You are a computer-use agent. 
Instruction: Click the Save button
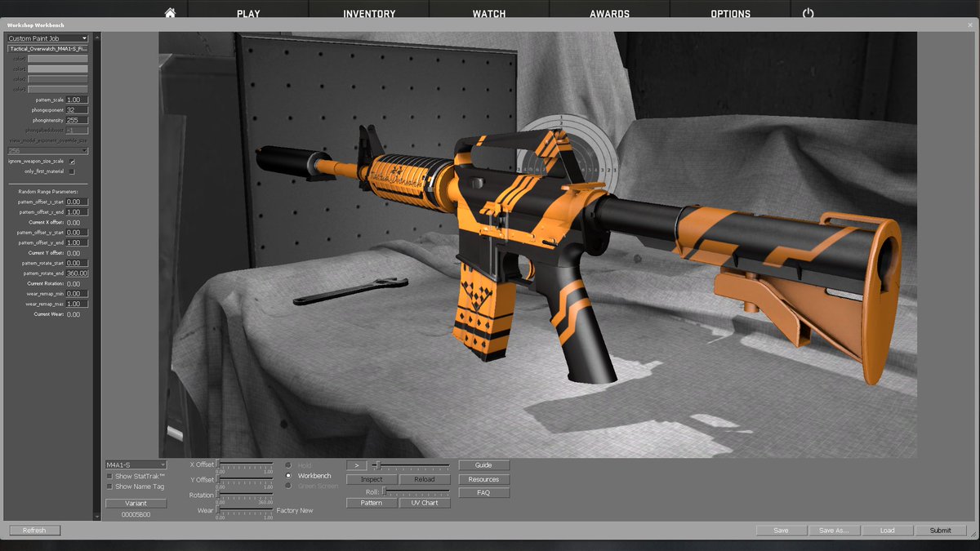click(x=781, y=531)
